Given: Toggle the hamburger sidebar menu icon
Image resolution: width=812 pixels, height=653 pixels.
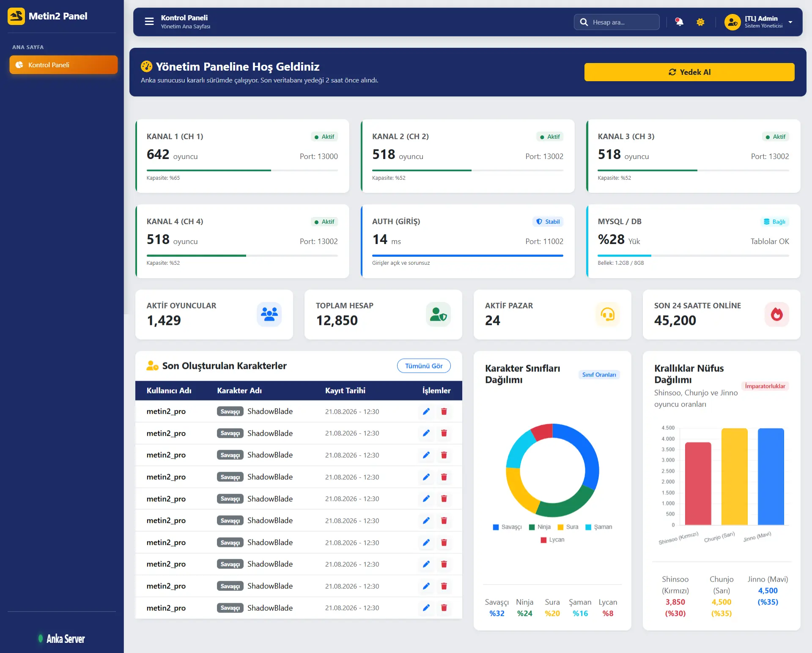Looking at the screenshot, I should click(149, 22).
